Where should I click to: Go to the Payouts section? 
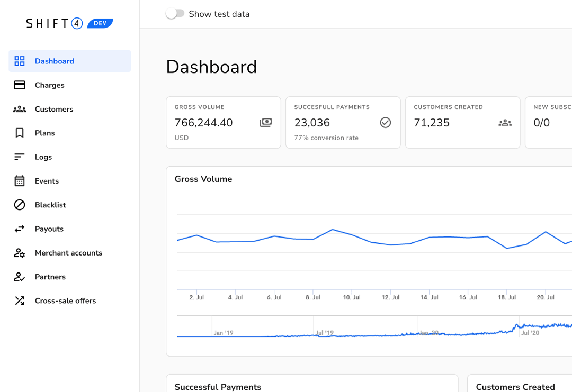tap(70, 229)
